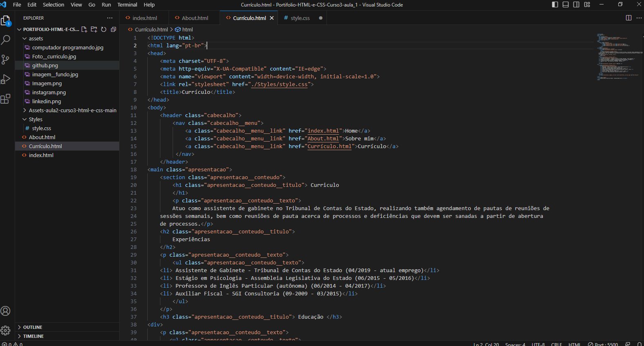Screen dimensions: 644x346
Task: Open the Terminal menu
Action: tap(127, 4)
